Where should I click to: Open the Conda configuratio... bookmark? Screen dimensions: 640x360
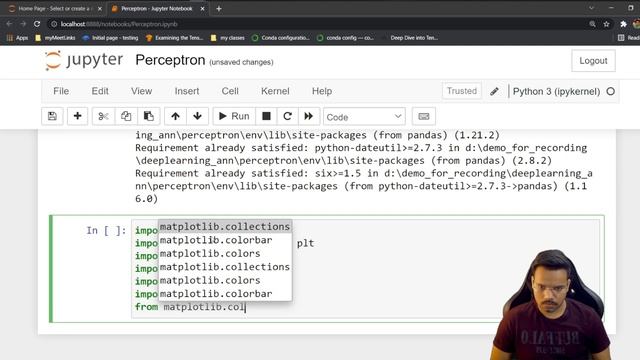tap(281, 38)
